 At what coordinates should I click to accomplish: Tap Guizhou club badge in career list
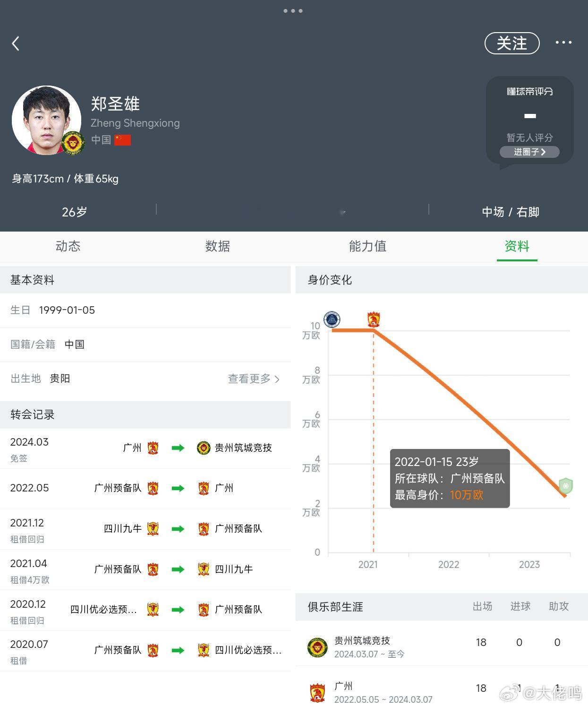tap(317, 647)
